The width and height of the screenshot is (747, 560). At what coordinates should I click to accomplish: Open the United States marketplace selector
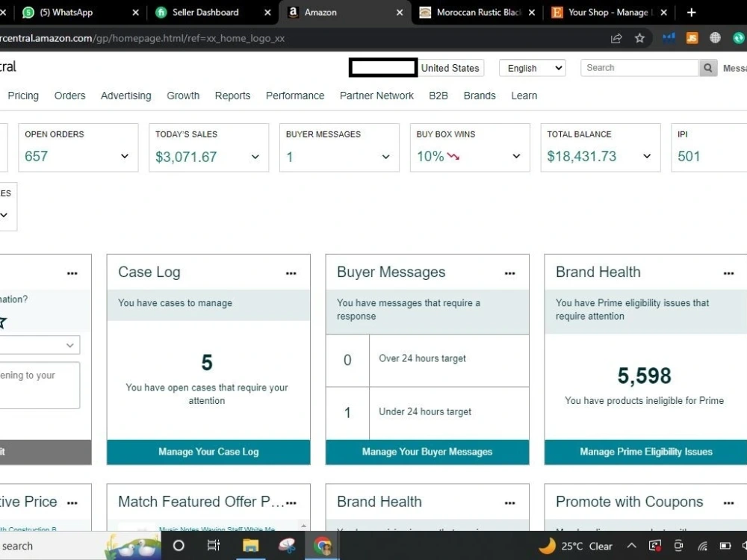(450, 68)
